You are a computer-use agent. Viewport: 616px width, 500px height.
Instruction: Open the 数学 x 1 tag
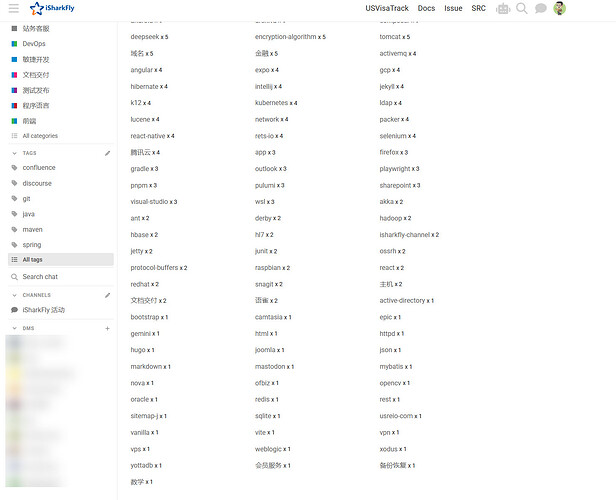tap(141, 482)
